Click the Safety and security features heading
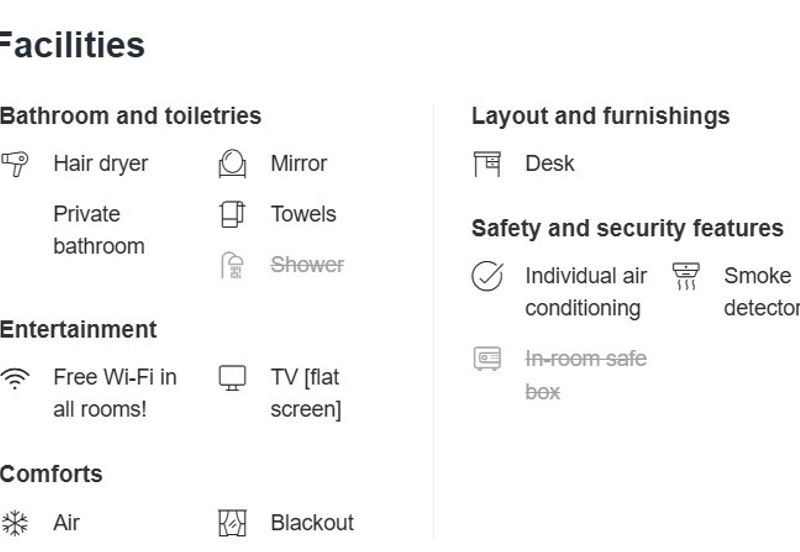800x552 pixels. click(627, 228)
